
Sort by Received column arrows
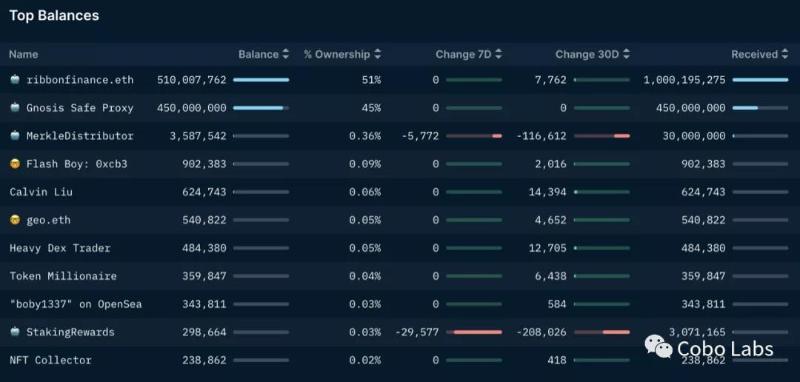point(785,54)
